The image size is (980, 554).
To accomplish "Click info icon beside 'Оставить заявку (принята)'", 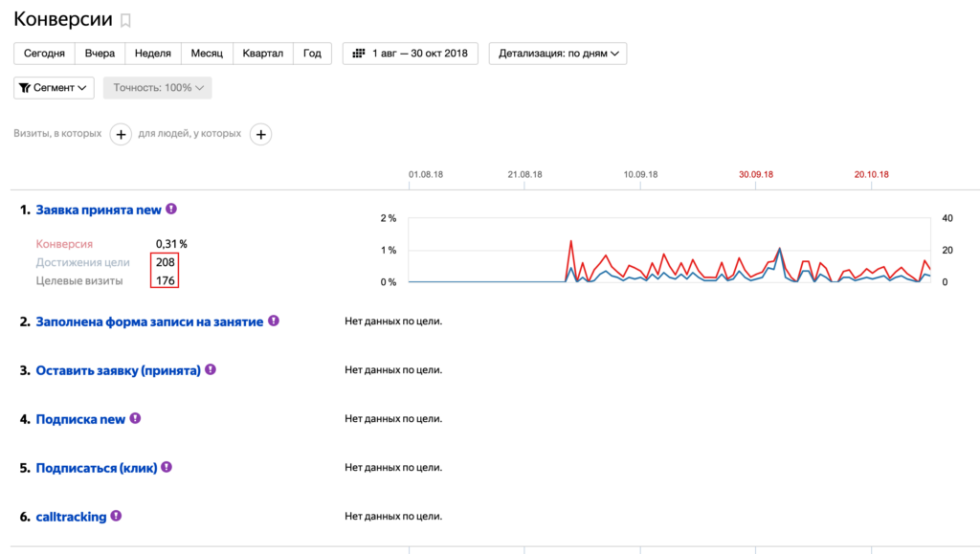I will [x=211, y=369].
